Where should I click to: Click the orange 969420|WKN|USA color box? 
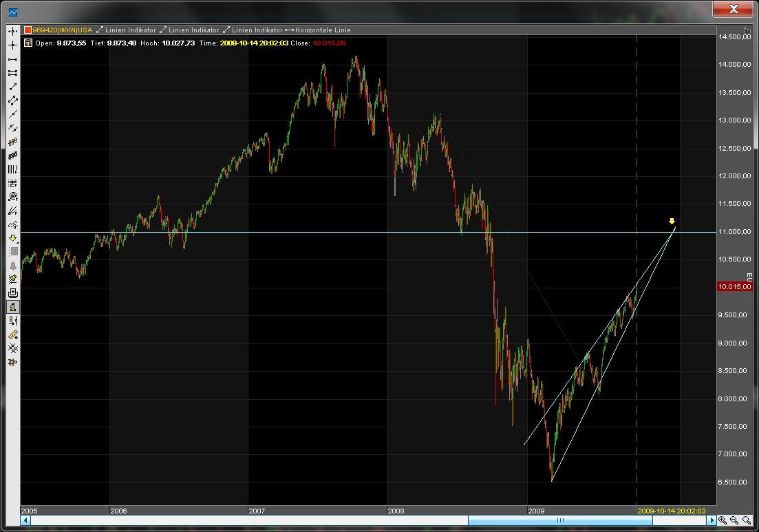28,30
